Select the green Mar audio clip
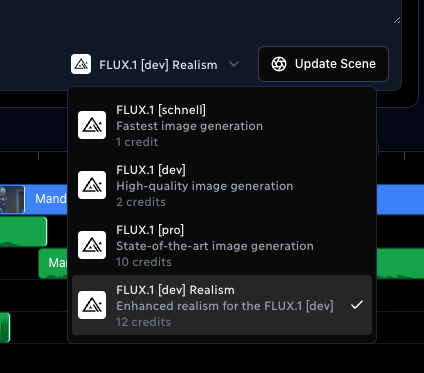 [x=53, y=263]
